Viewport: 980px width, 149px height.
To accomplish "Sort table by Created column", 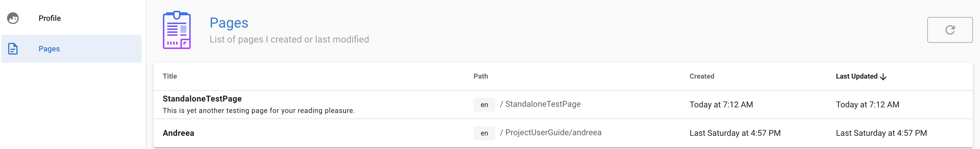I will 702,76.
